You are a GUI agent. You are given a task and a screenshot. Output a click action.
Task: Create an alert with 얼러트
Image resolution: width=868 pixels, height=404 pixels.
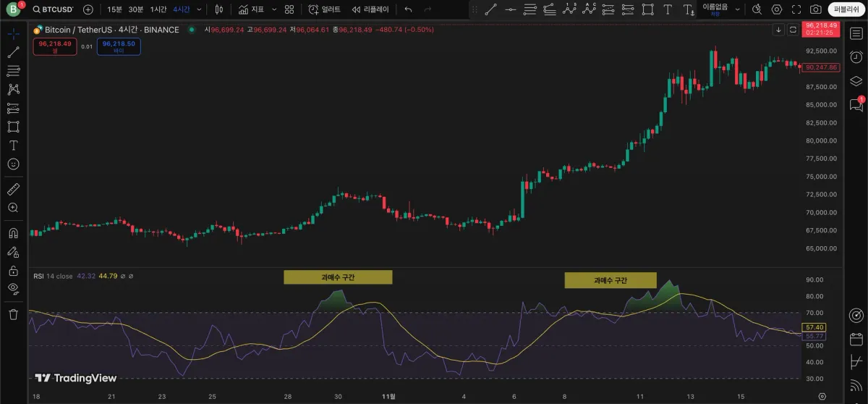click(x=324, y=10)
